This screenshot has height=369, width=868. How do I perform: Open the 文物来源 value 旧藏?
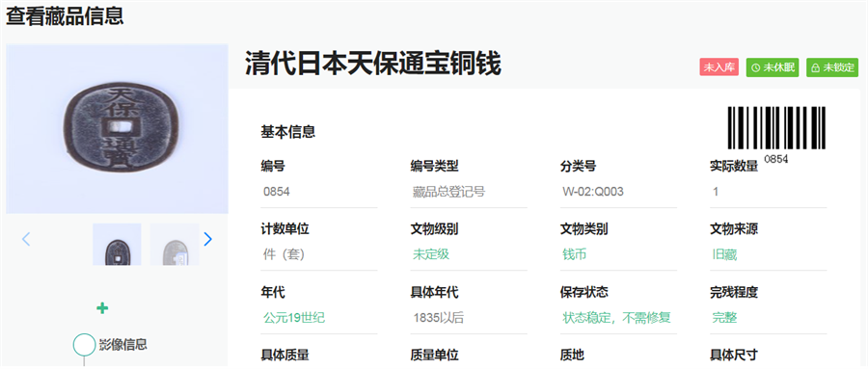pos(724,254)
